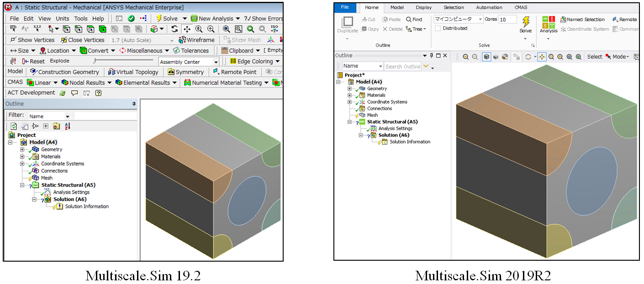The image size is (644, 284).
Task: Expand Geometry node in 19.2 tree
Action: (22, 149)
